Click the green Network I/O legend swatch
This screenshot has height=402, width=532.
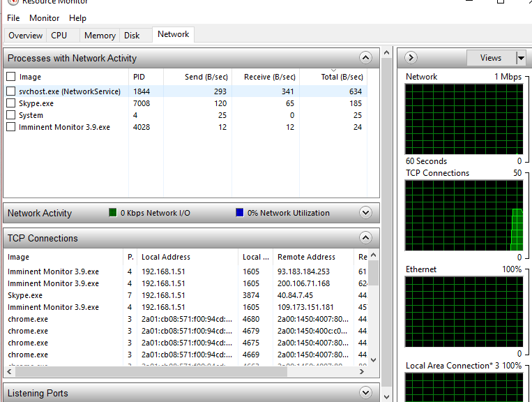(x=113, y=213)
